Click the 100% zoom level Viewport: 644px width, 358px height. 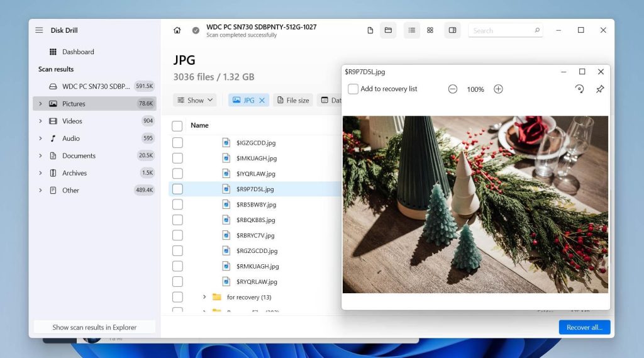click(x=475, y=89)
